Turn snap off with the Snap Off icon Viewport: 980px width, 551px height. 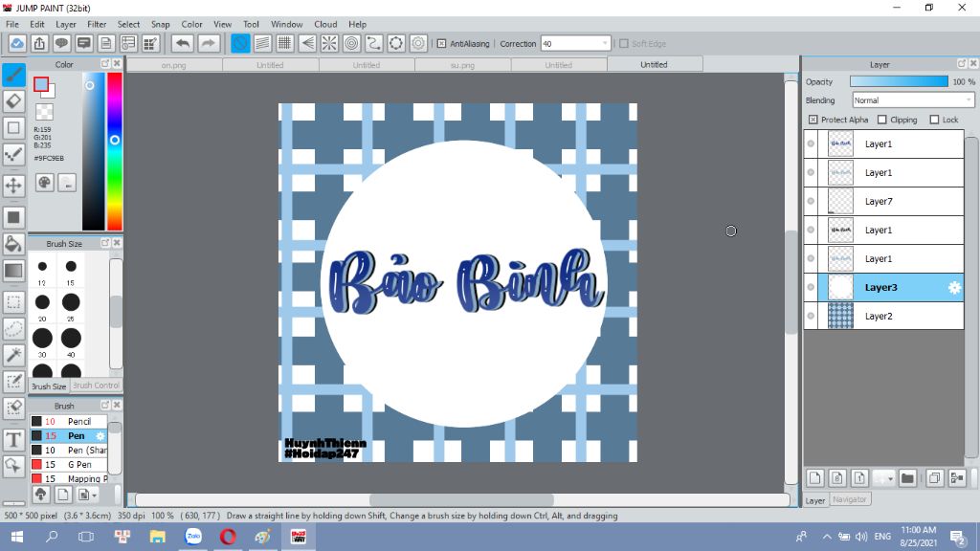[x=240, y=44]
